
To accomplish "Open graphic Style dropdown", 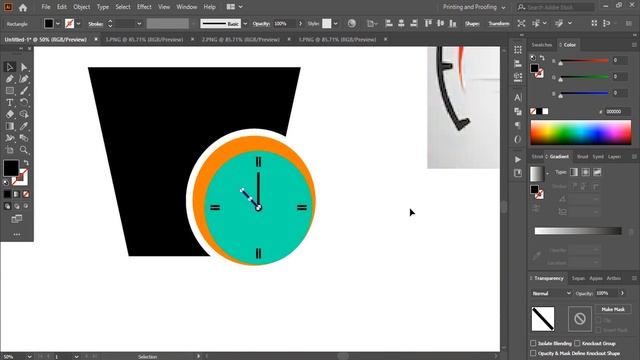I will [336, 24].
